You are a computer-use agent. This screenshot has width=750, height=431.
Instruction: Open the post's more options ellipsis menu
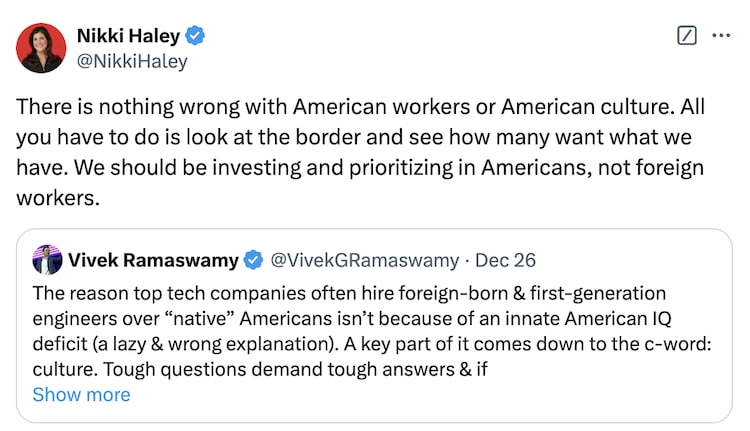[x=720, y=36]
